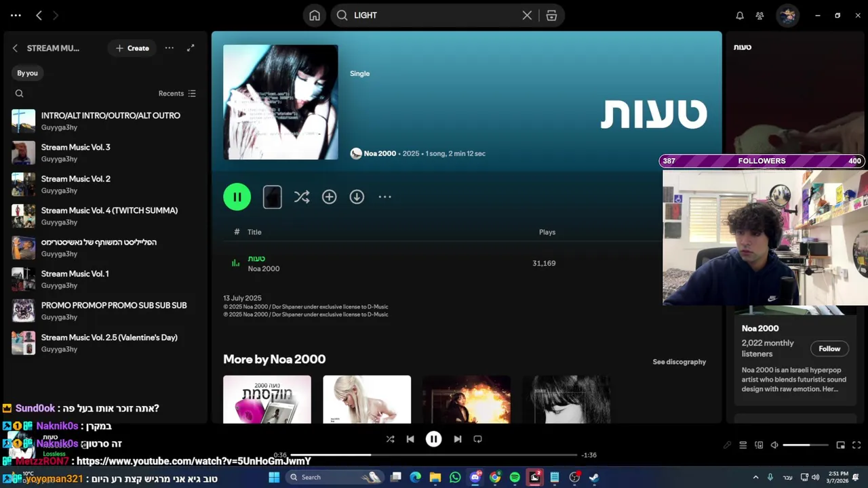Follow Noa 2000 artist
Screen dimensions: 868x488
click(x=829, y=348)
